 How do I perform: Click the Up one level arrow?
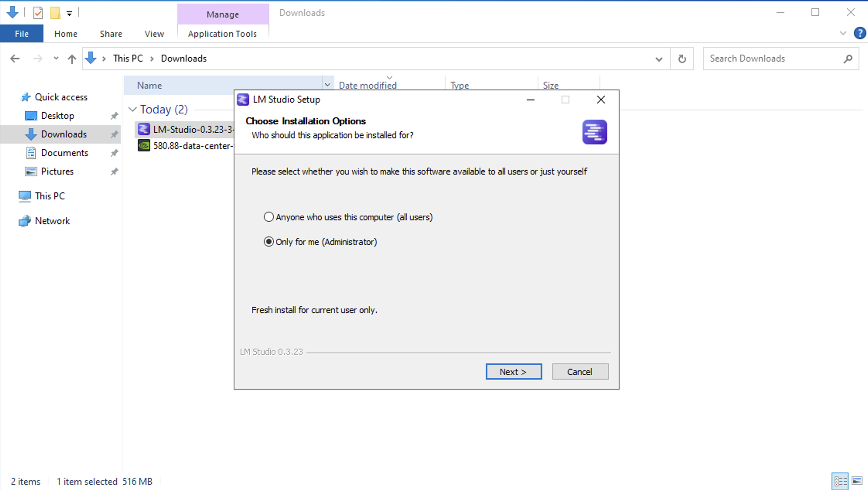[x=72, y=59]
